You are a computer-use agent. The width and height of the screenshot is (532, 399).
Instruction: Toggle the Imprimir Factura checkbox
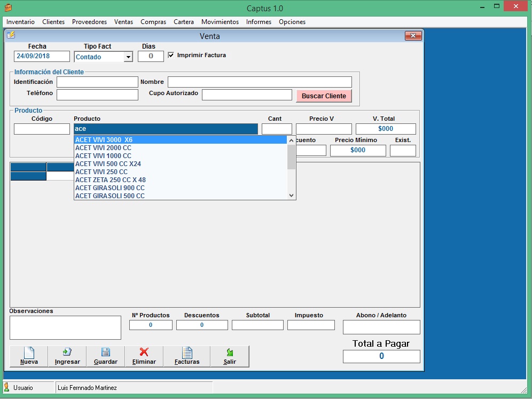point(171,55)
